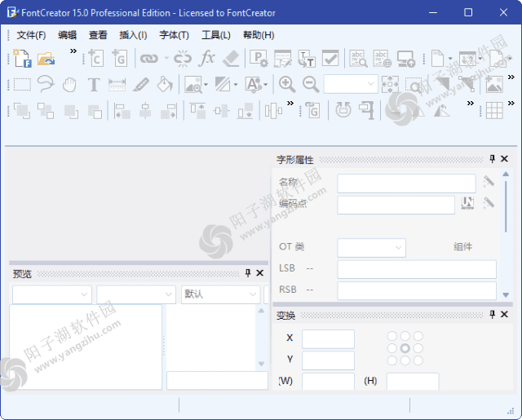Click the Unicode lookup icon
Screen dimensions: 522x420
(467, 203)
